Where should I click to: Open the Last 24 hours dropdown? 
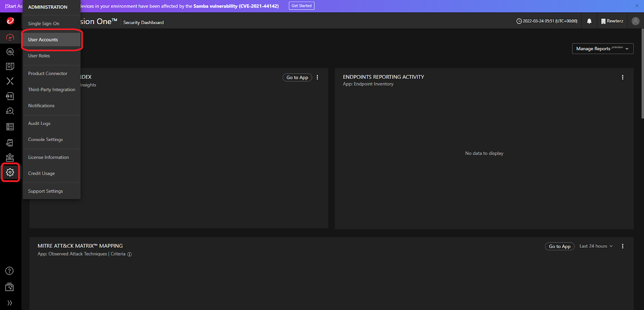click(596, 246)
